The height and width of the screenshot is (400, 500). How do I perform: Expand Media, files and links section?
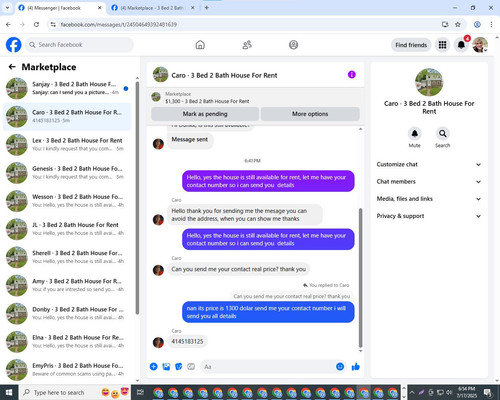[x=429, y=199]
